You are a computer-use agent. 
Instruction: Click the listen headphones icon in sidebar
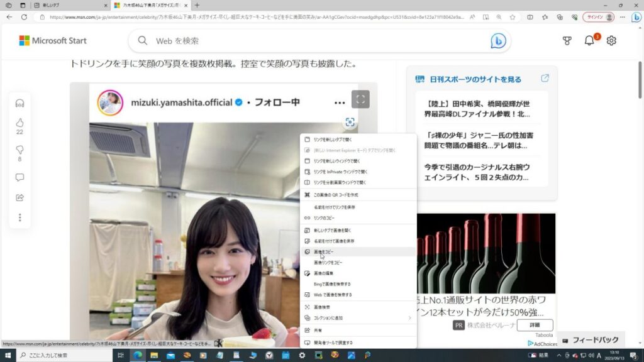click(x=19, y=103)
